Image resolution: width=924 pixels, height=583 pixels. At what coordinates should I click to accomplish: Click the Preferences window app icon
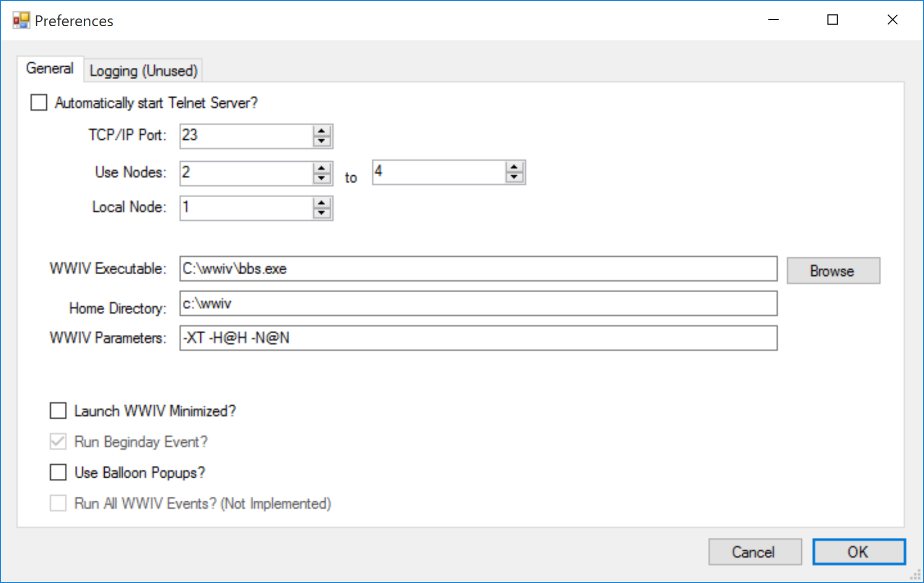click(x=22, y=21)
